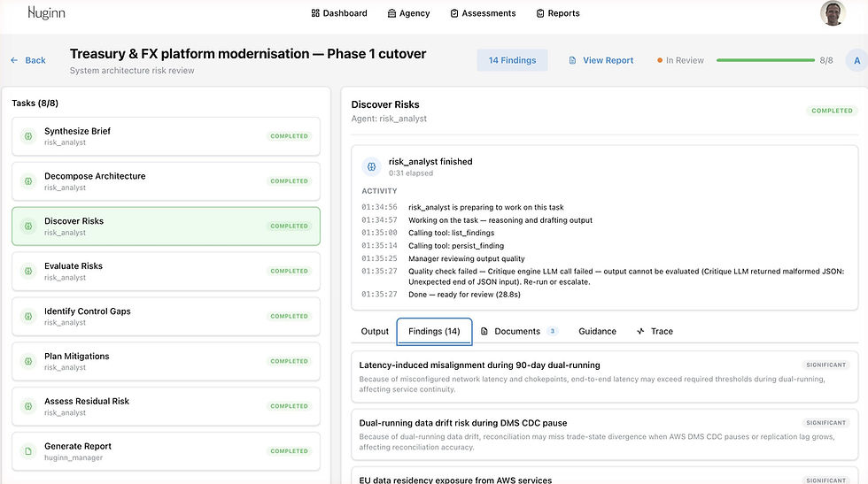Click the Documents count badge '3'
The image size is (868, 484).
click(x=552, y=331)
